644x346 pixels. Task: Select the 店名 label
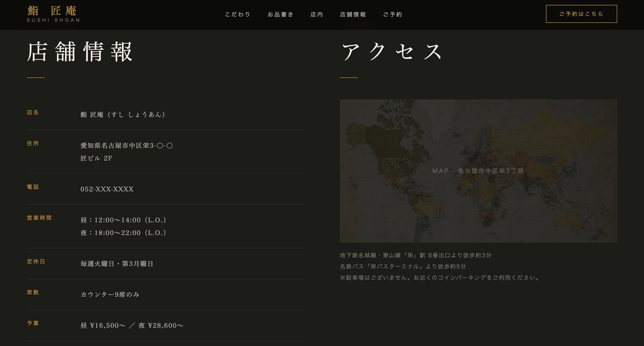pyautogui.click(x=33, y=113)
